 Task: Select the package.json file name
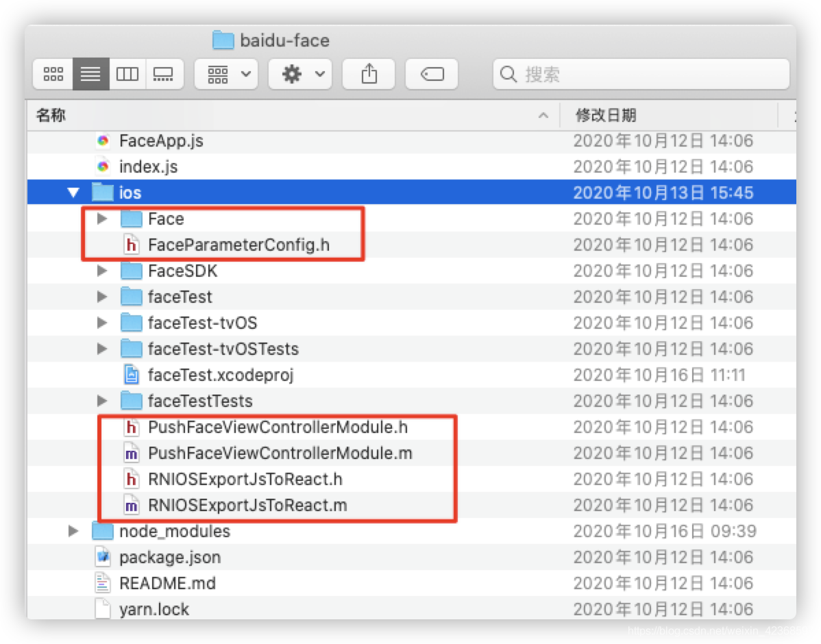pos(170,557)
